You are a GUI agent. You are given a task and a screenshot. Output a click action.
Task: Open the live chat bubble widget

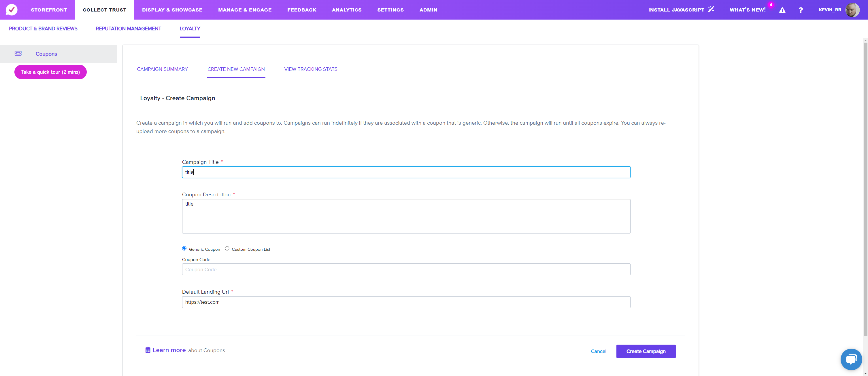click(851, 359)
